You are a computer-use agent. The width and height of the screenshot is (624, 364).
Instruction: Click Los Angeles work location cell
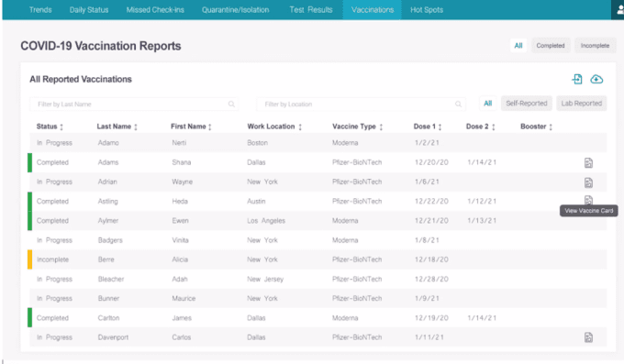click(266, 221)
